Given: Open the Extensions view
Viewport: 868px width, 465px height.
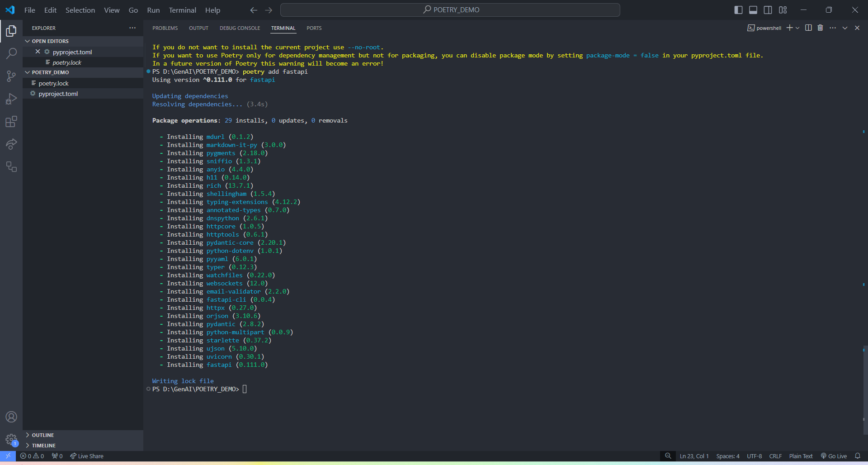Looking at the screenshot, I should pyautogui.click(x=11, y=122).
